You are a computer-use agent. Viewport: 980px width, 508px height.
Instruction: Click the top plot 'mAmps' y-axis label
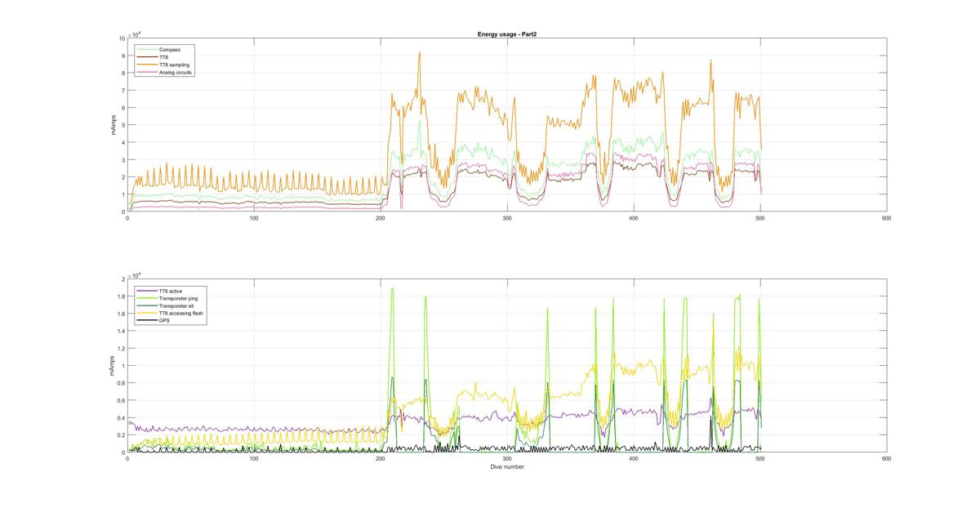pyautogui.click(x=115, y=125)
